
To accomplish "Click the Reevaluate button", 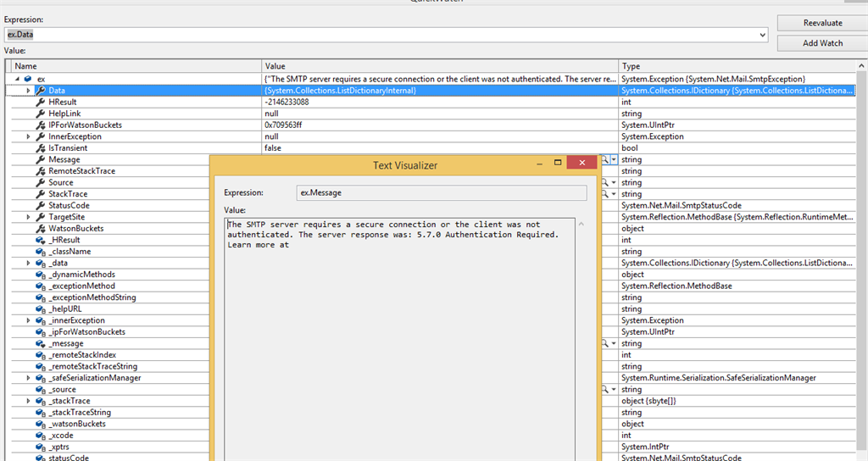I will click(822, 23).
